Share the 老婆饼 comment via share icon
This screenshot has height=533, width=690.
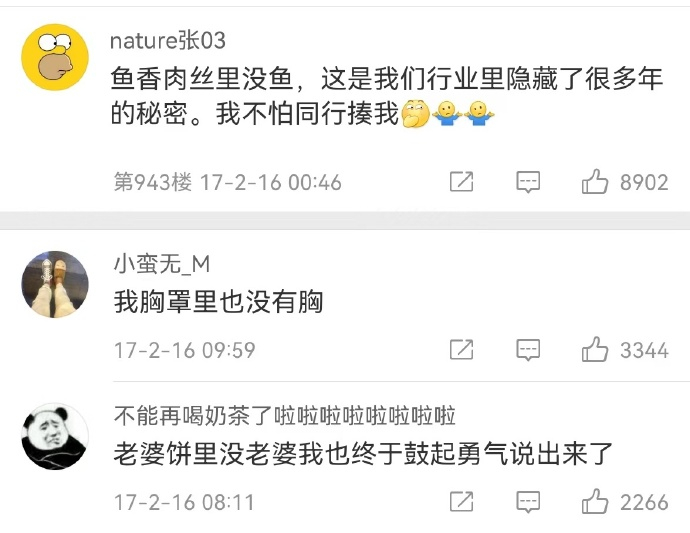coord(462,502)
